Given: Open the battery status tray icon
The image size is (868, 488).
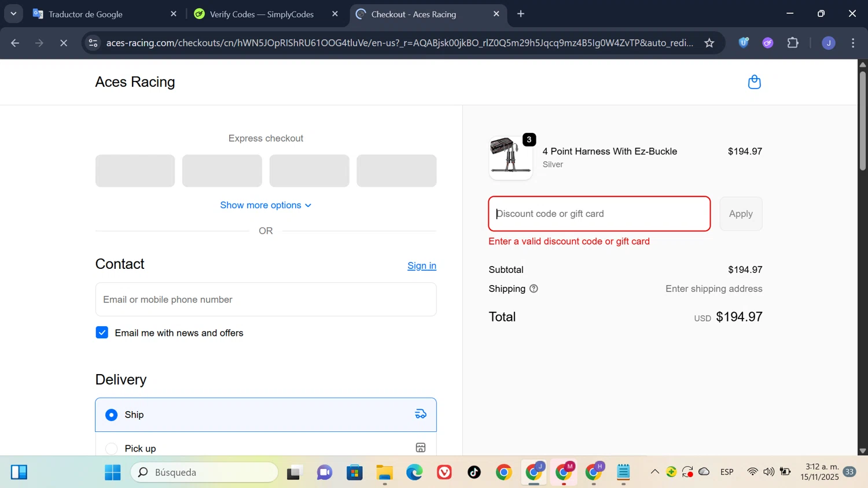Looking at the screenshot, I should (x=785, y=472).
